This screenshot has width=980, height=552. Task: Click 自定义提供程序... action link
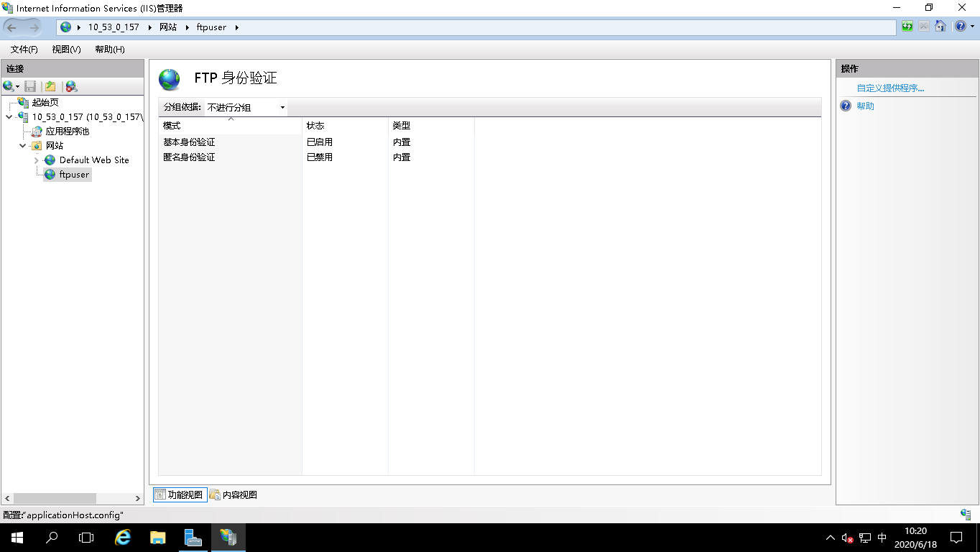(890, 88)
